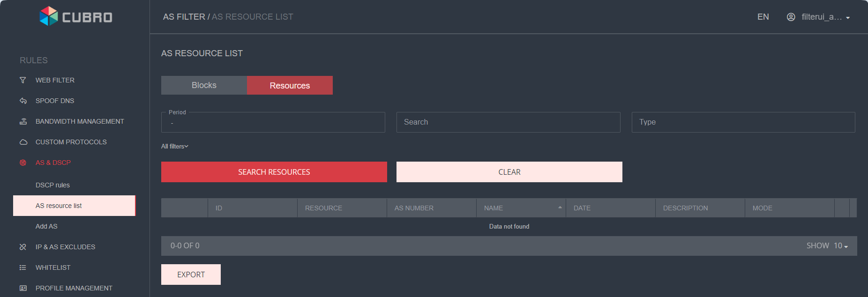868x297 pixels.
Task: Switch to the Blocks tab
Action: click(204, 85)
